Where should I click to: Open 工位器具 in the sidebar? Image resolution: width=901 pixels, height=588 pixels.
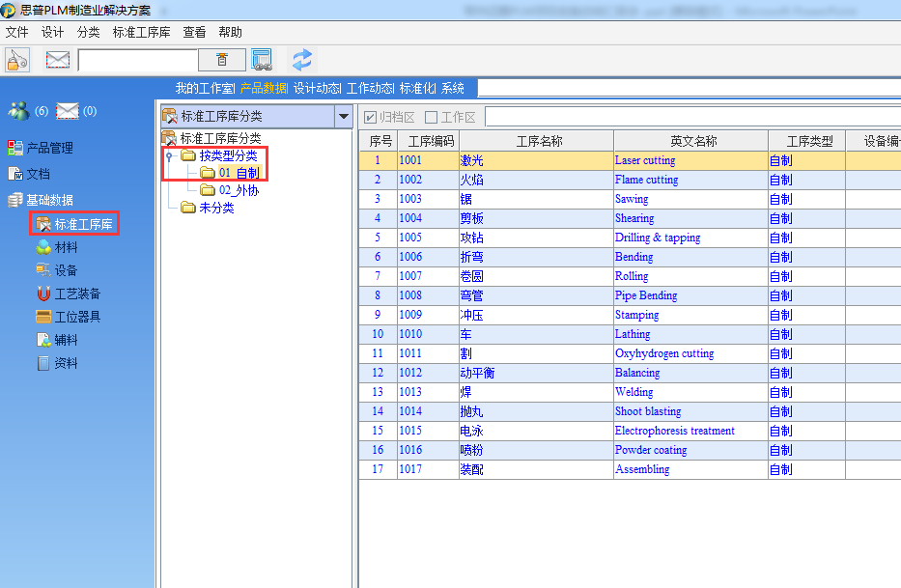[x=77, y=317]
